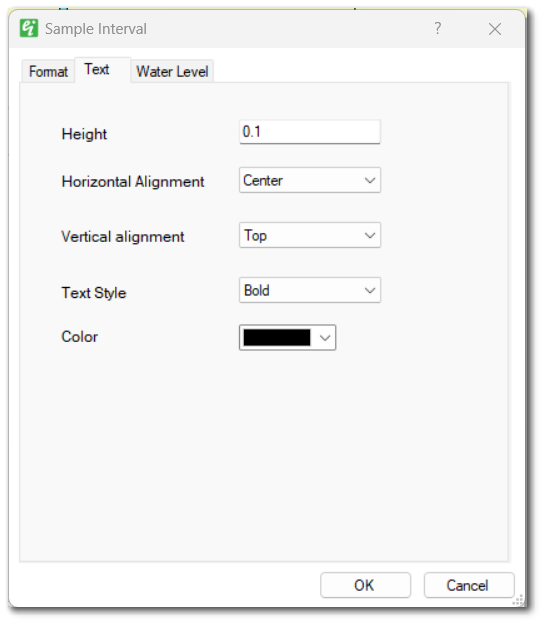Open the Text Style dropdown
Viewport: 543px width, 623px height.
pos(310,290)
